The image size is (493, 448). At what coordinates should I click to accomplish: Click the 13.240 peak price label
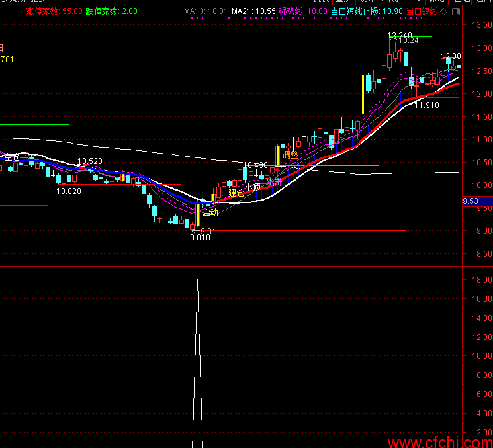click(399, 35)
